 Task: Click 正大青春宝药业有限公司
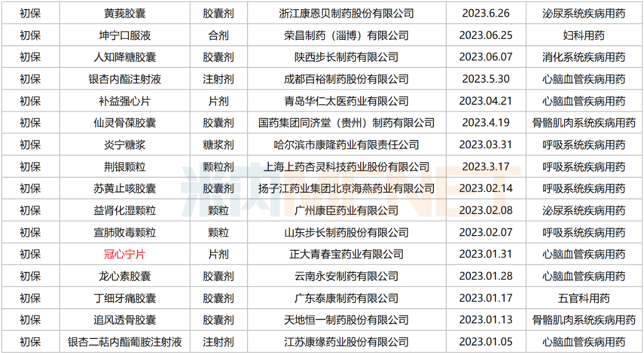point(346,254)
